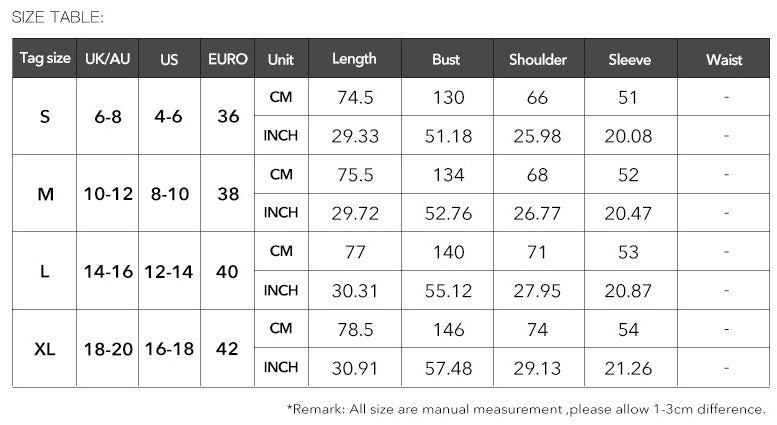Click the S tag size cell

[x=45, y=116]
